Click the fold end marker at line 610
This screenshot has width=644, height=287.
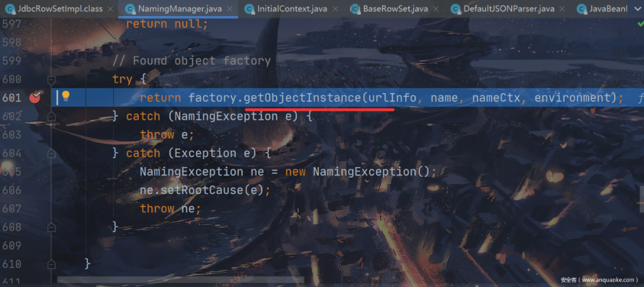[51, 264]
